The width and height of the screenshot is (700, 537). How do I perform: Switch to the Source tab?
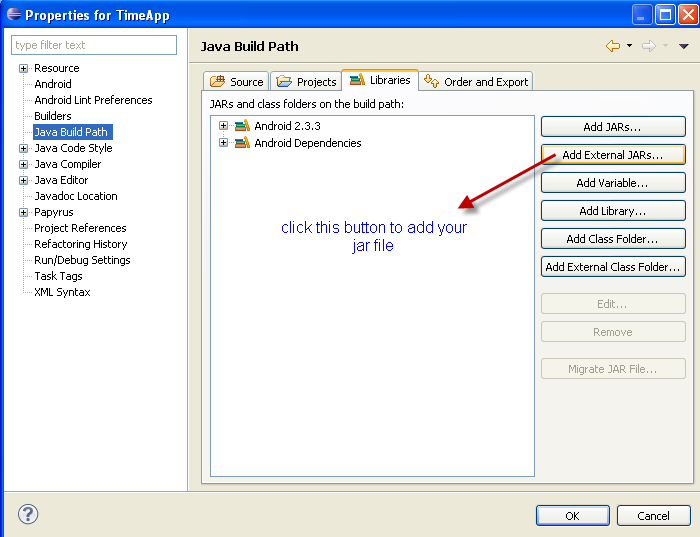pos(236,82)
